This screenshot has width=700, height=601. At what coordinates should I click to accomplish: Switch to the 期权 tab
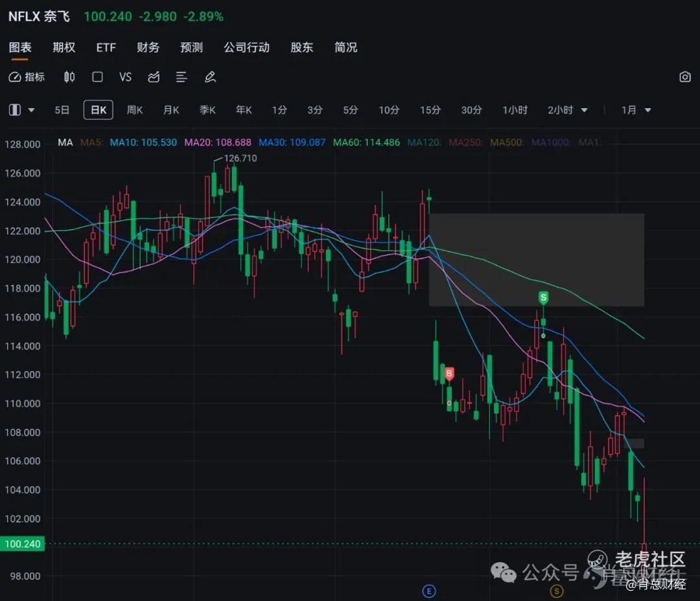(64, 47)
